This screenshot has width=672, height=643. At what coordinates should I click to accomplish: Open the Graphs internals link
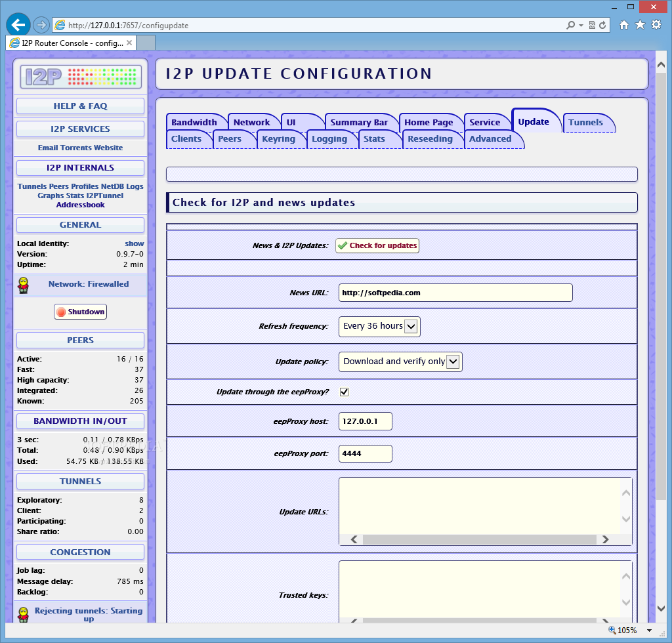click(x=51, y=196)
